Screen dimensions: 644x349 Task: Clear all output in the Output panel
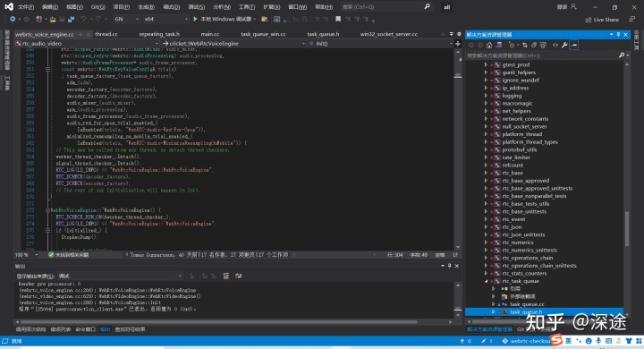pyautogui.click(x=226, y=276)
